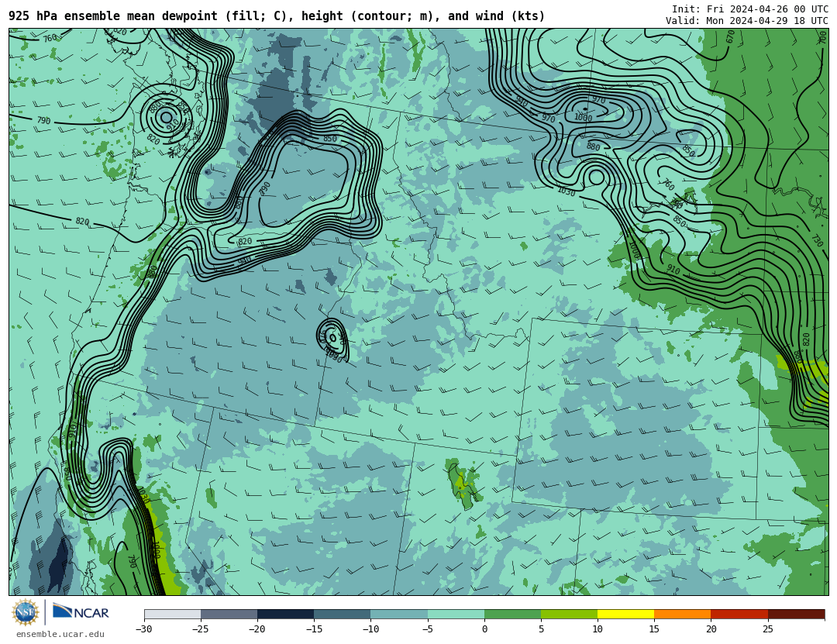Click the -15 colorbar tick label

coord(313,629)
